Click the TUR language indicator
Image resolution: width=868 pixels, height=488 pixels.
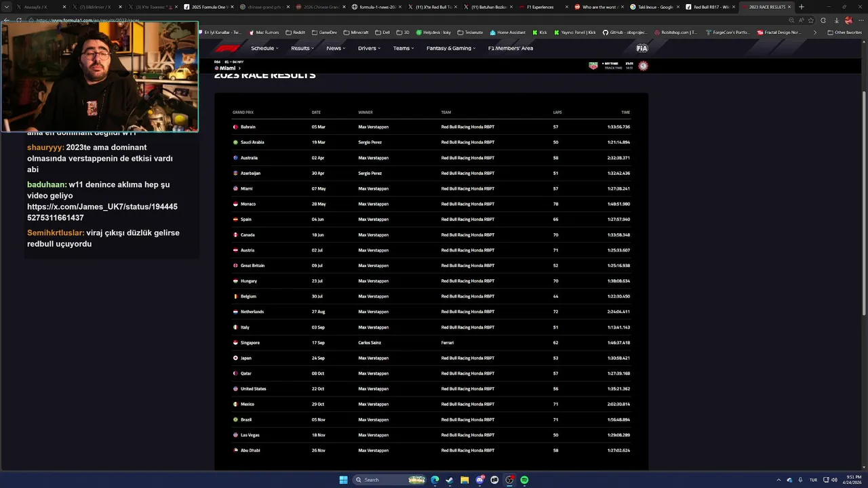pos(813,480)
